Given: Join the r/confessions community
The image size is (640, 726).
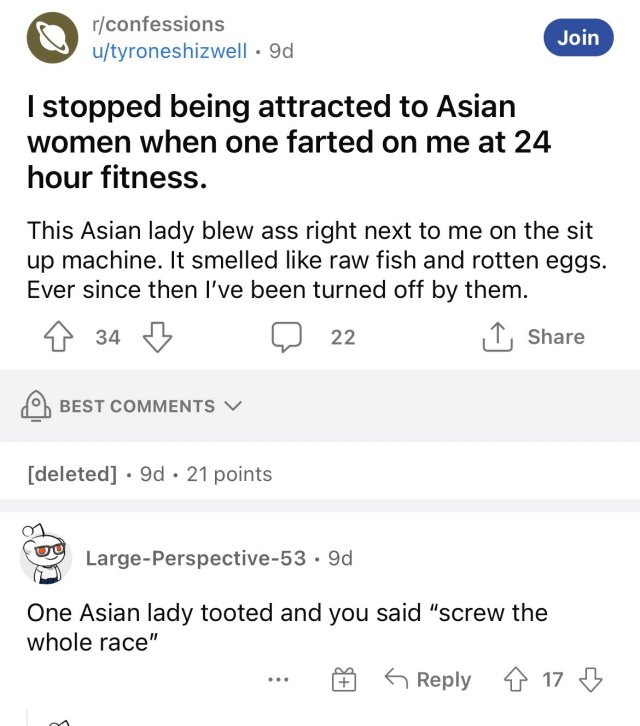Looking at the screenshot, I should pos(578,37).
